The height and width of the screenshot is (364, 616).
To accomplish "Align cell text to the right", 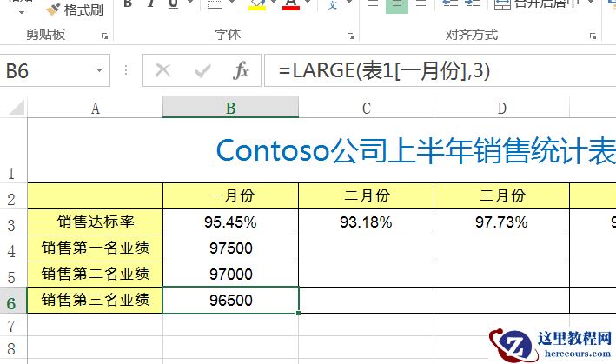I will pos(420,4).
